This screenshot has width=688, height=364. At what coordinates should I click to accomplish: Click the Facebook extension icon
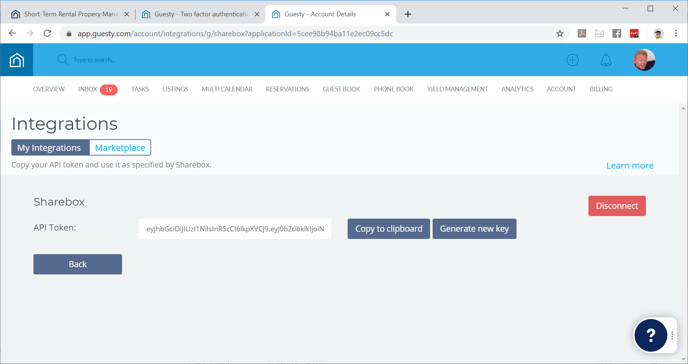[x=616, y=33]
